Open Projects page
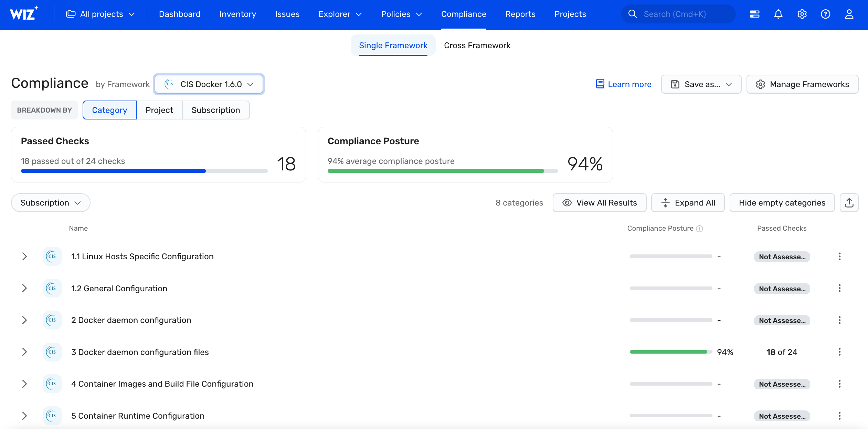The height and width of the screenshot is (429, 868). coord(570,14)
